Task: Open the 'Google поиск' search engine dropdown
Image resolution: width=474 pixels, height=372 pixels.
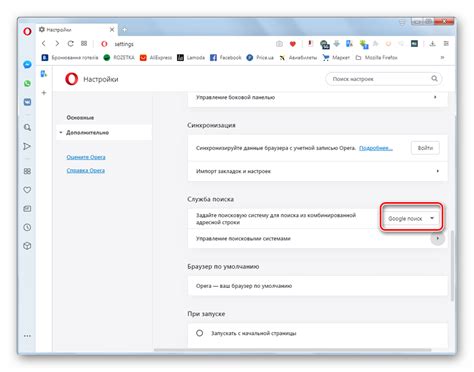Action: [411, 218]
